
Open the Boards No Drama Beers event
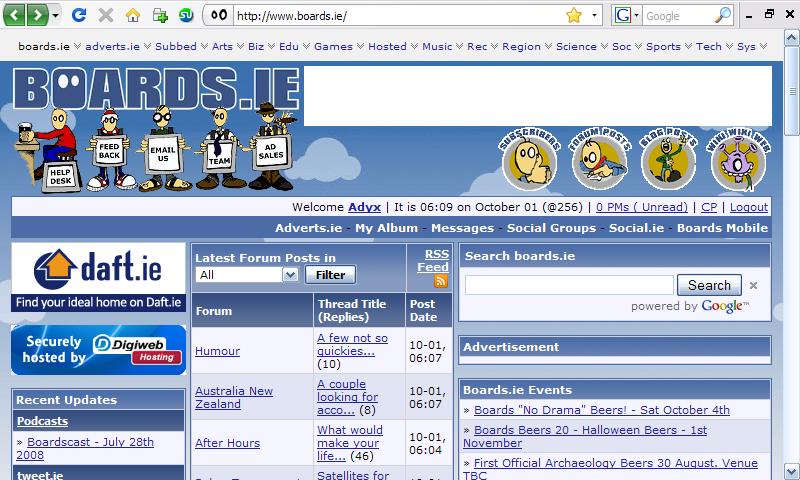coord(602,410)
